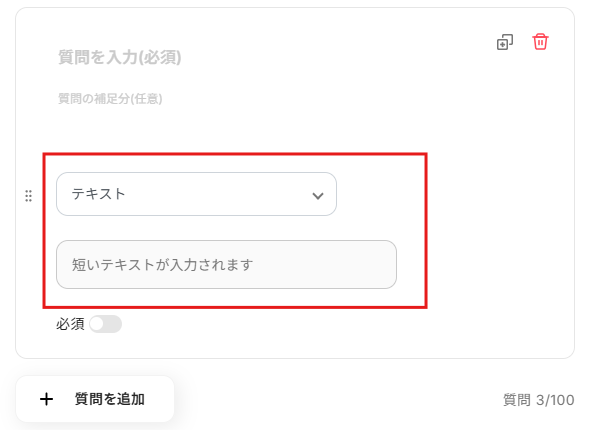Click the テキスト text in the selector
The width and height of the screenshot is (613, 430).
tap(98, 194)
